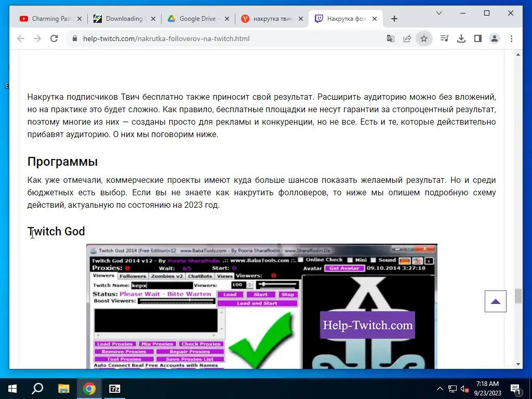Viewport: 532px width, 399px height.
Task: Click the scroll-to-top arrow button
Action: [495, 301]
